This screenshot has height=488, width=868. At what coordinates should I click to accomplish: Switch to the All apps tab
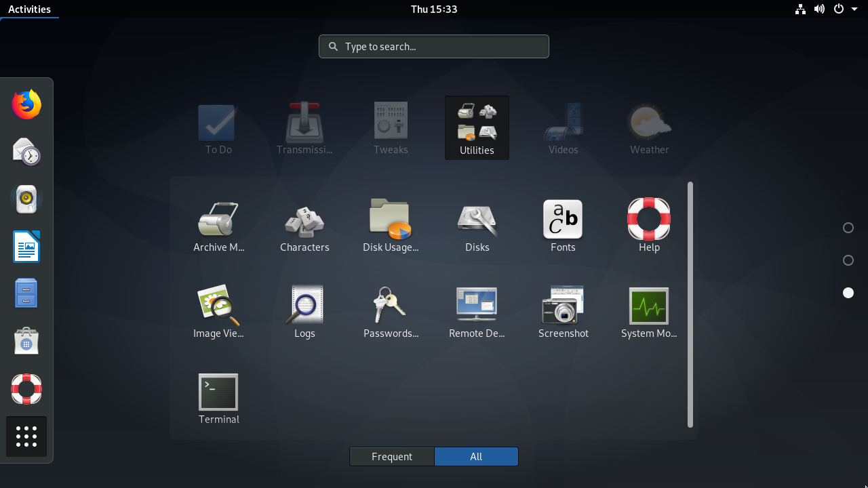tap(476, 457)
